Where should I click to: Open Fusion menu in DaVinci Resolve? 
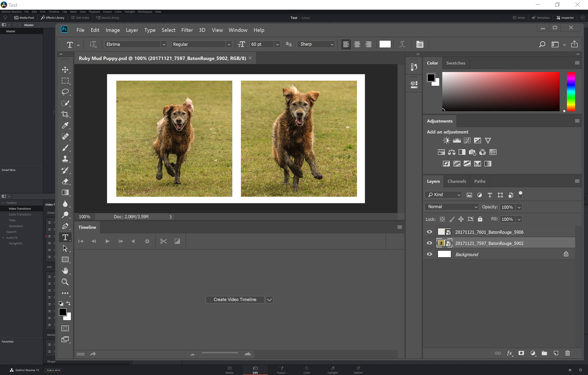[107, 12]
